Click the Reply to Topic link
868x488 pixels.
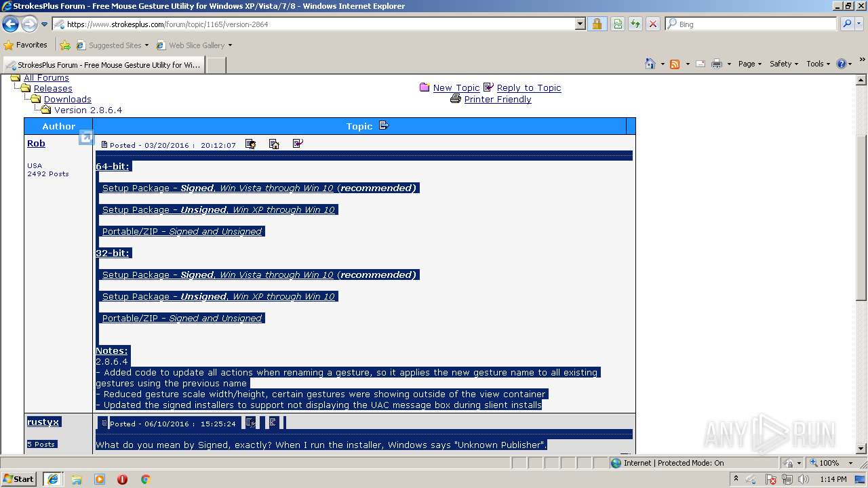[529, 88]
